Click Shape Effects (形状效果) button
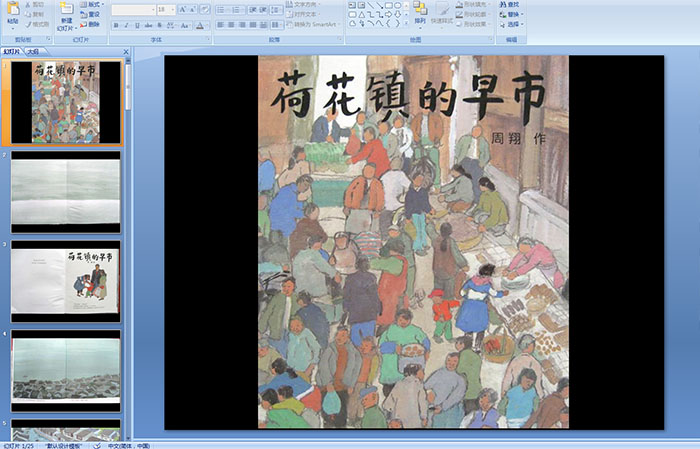The width and height of the screenshot is (700, 449). (x=472, y=24)
